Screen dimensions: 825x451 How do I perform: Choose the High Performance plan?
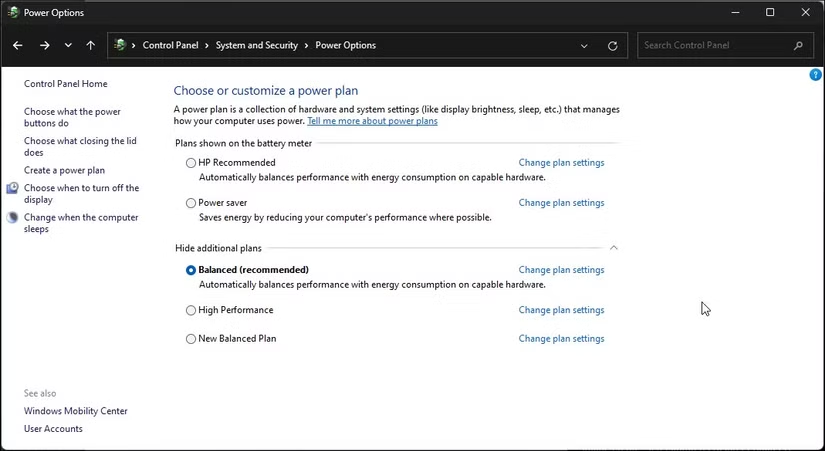click(190, 310)
